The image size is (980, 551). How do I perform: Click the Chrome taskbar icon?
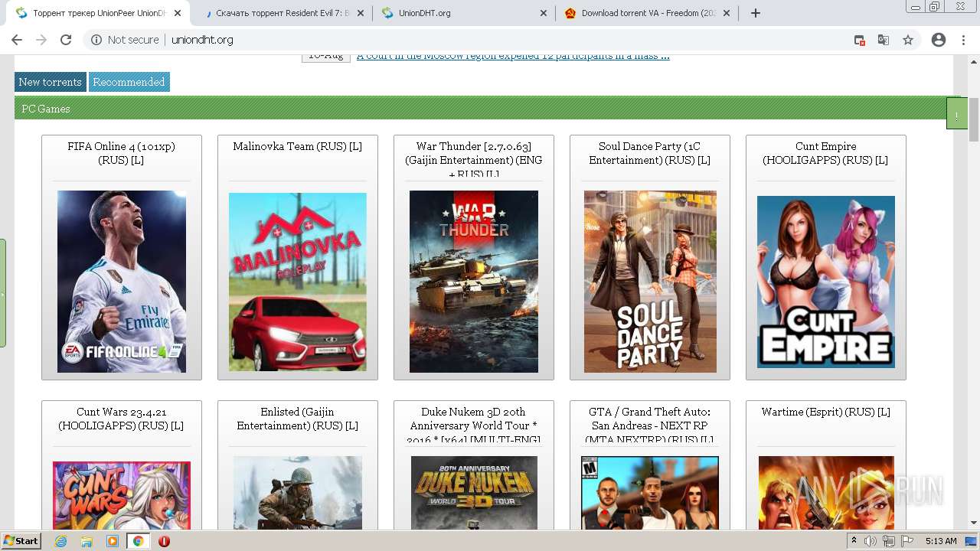pyautogui.click(x=138, y=541)
